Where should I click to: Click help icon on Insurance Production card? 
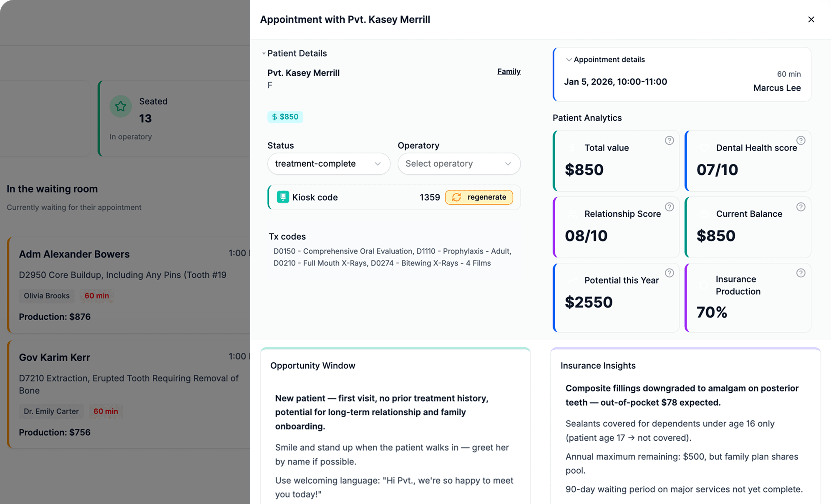pyautogui.click(x=801, y=273)
